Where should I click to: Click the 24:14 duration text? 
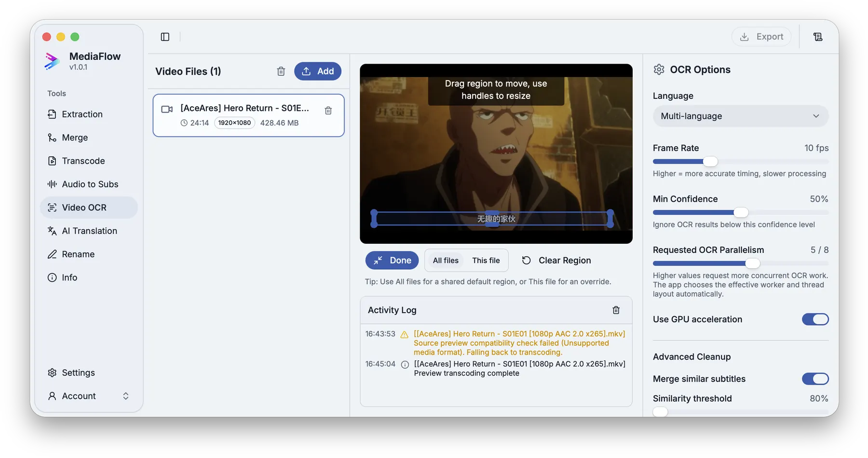tap(200, 123)
